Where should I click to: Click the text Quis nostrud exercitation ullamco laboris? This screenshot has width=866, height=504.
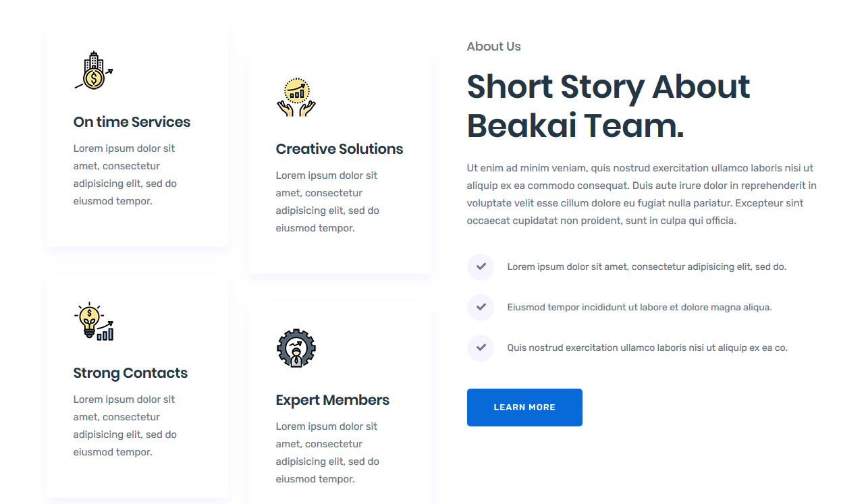647,348
